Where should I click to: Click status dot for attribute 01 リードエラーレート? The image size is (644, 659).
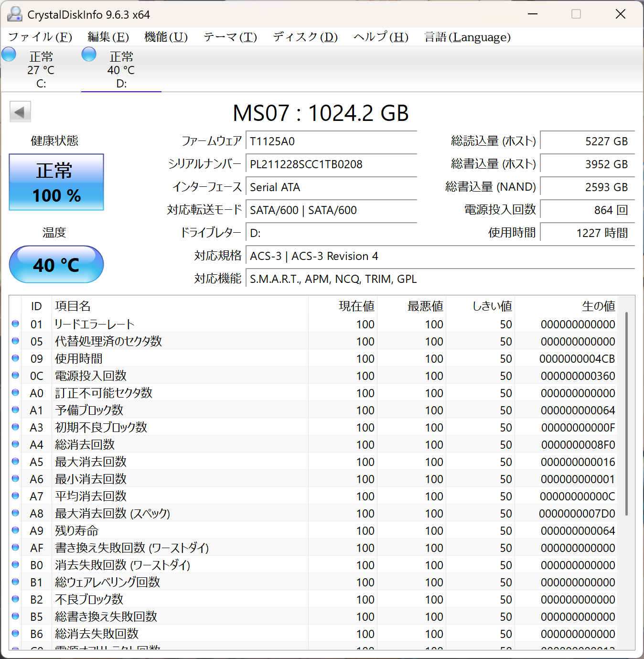click(15, 324)
